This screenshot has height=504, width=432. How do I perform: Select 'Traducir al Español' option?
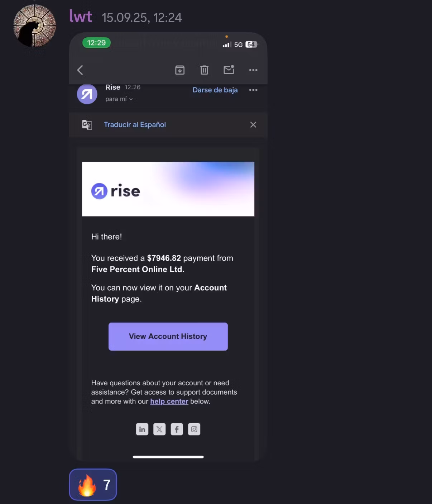pyautogui.click(x=135, y=125)
